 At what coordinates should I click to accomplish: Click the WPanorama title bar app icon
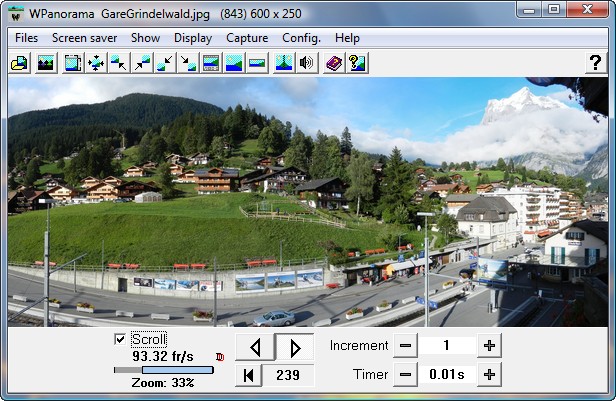pyautogui.click(x=16, y=15)
